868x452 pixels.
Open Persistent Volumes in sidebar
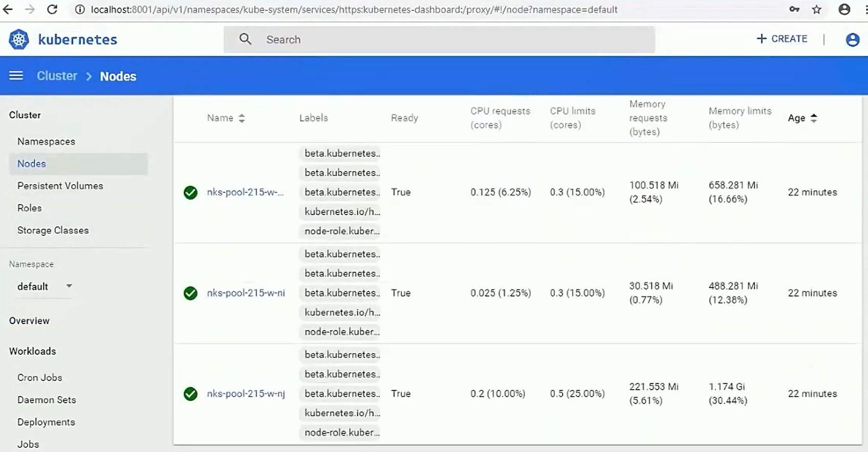(60, 186)
